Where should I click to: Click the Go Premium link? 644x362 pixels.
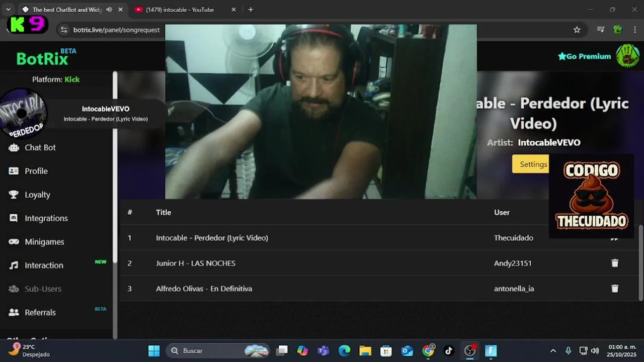click(584, 56)
